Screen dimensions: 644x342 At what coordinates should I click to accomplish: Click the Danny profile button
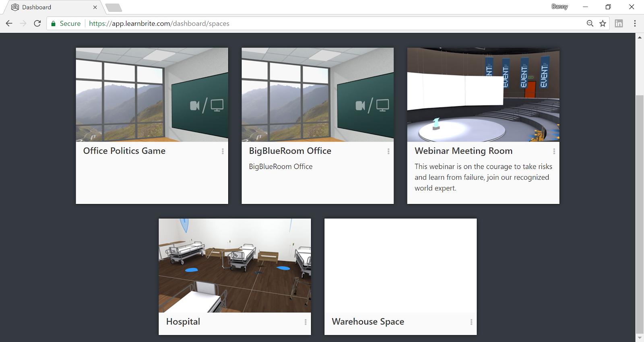click(559, 6)
